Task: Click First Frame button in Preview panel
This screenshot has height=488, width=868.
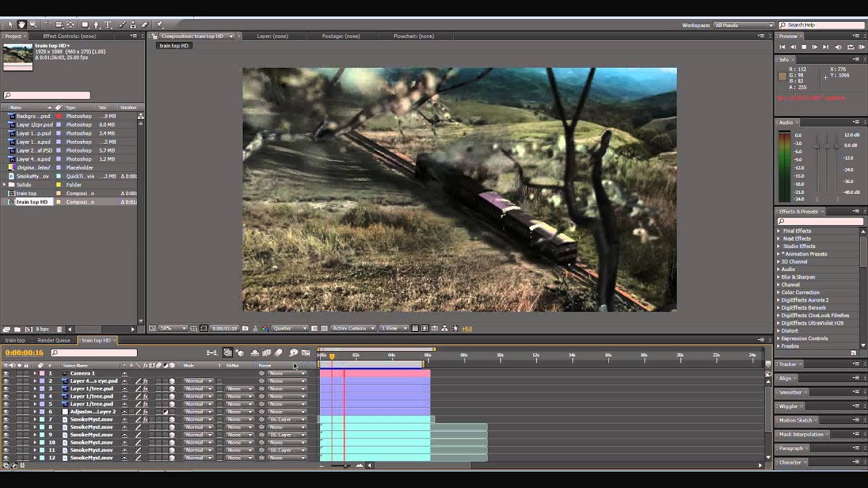Action: pyautogui.click(x=783, y=47)
